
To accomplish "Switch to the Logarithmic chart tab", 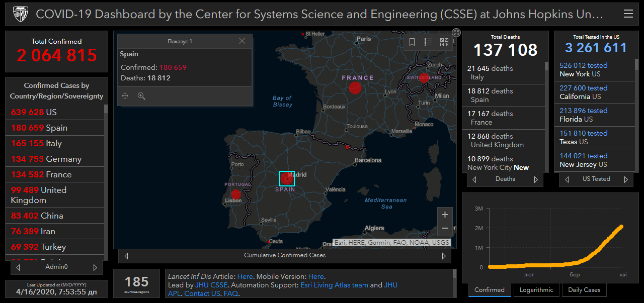I will pyautogui.click(x=536, y=290).
